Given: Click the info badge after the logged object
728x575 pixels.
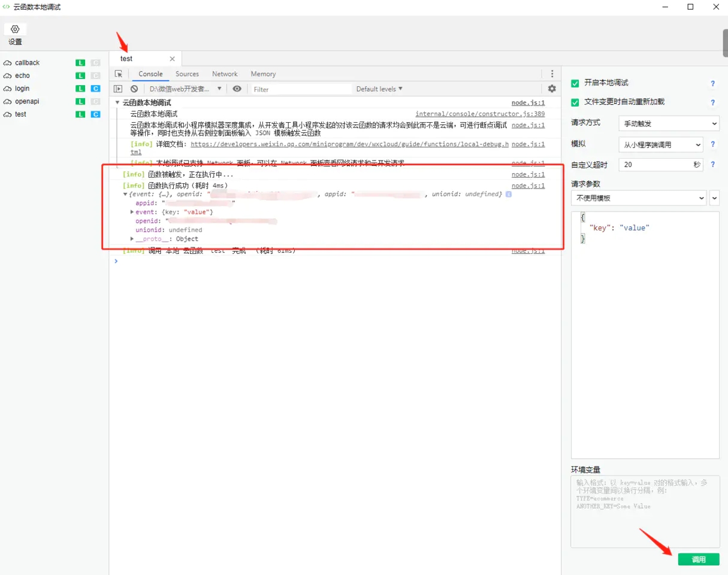Looking at the screenshot, I should point(508,195).
